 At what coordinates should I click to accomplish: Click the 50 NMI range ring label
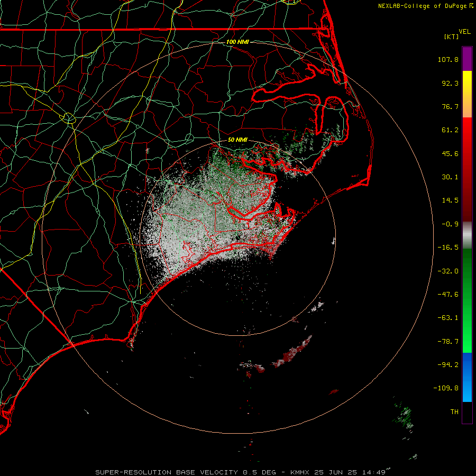coord(237,140)
